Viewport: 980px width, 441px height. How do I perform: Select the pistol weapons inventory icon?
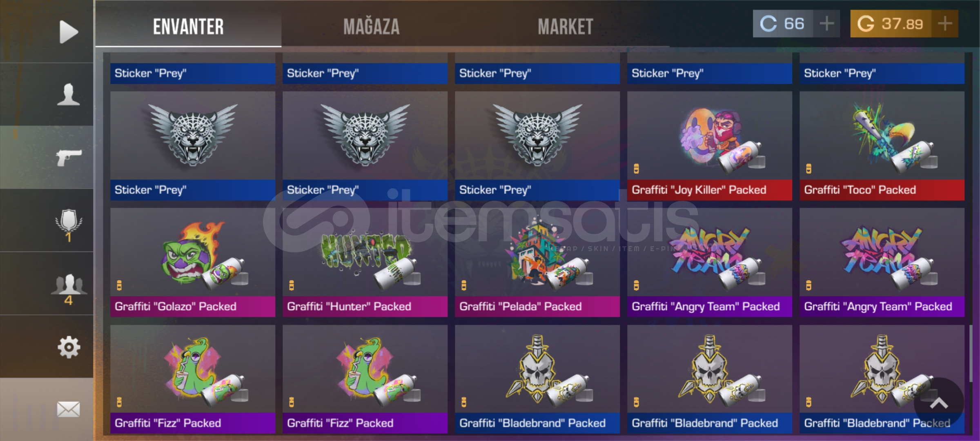(x=69, y=158)
